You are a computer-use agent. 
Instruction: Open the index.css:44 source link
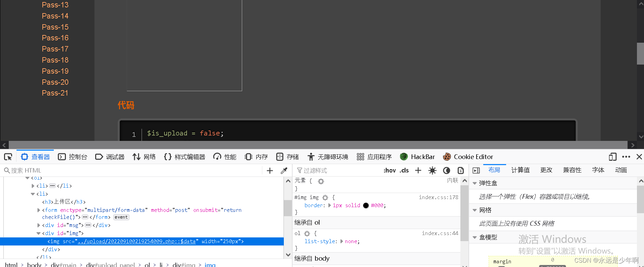(x=440, y=233)
